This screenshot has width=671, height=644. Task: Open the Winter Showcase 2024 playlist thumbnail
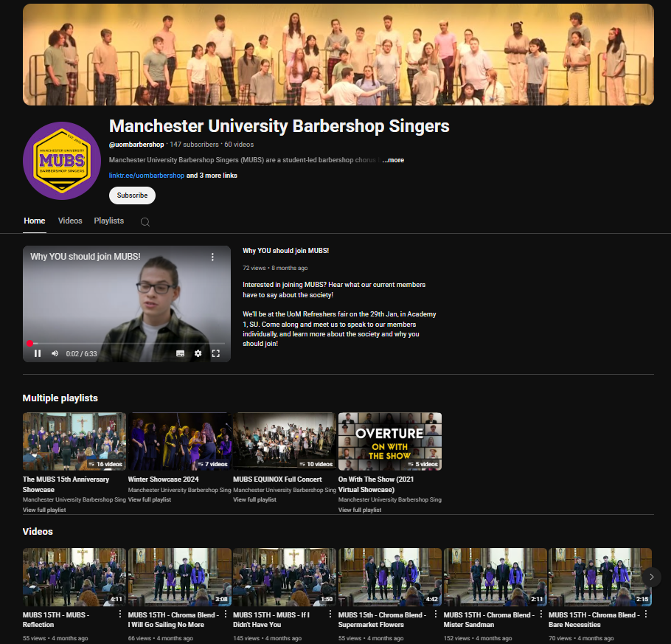pos(179,441)
